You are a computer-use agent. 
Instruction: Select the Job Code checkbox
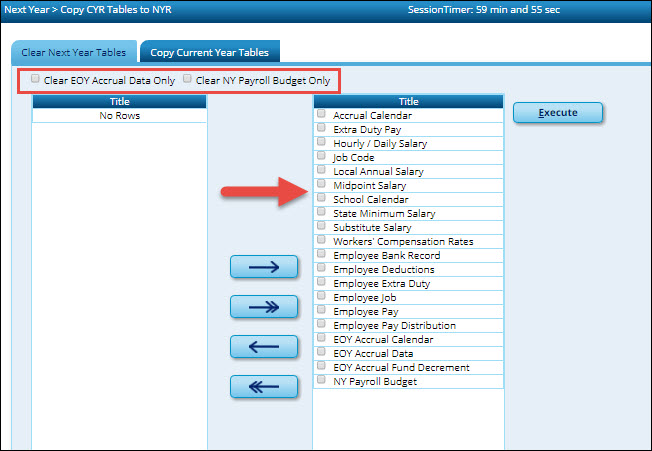[322, 156]
